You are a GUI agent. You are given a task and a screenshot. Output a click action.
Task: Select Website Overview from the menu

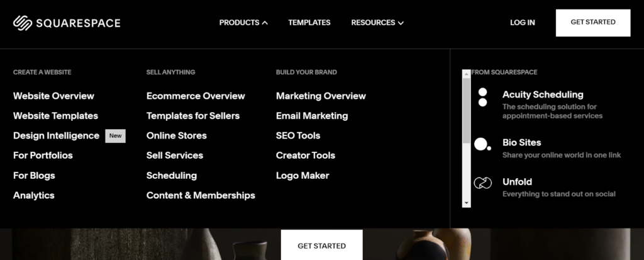pos(53,96)
